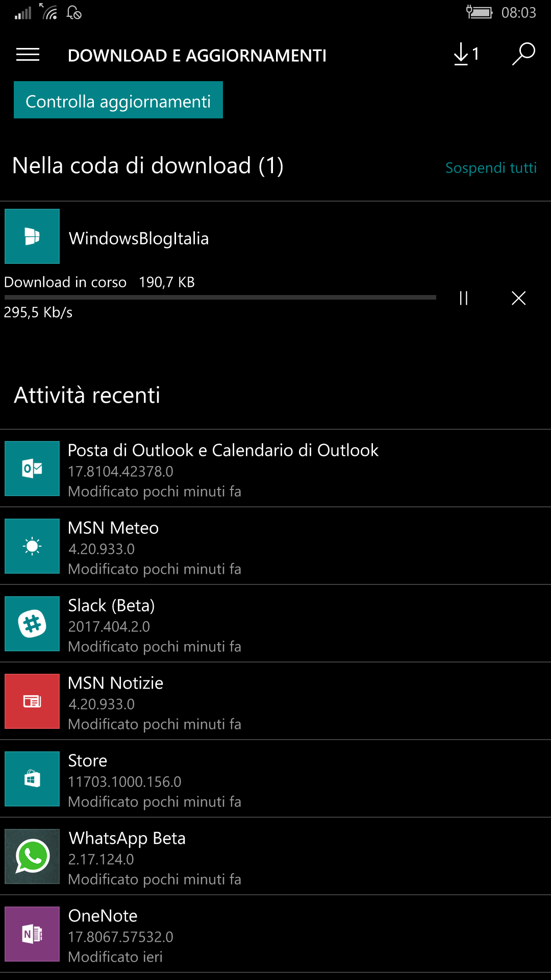Open the Outlook Mail and Calendar icon
Image resolution: width=551 pixels, height=980 pixels.
point(32,469)
